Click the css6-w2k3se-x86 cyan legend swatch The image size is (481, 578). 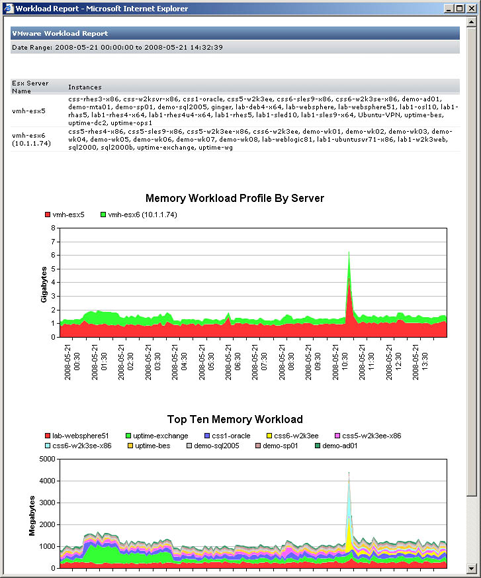(48, 446)
